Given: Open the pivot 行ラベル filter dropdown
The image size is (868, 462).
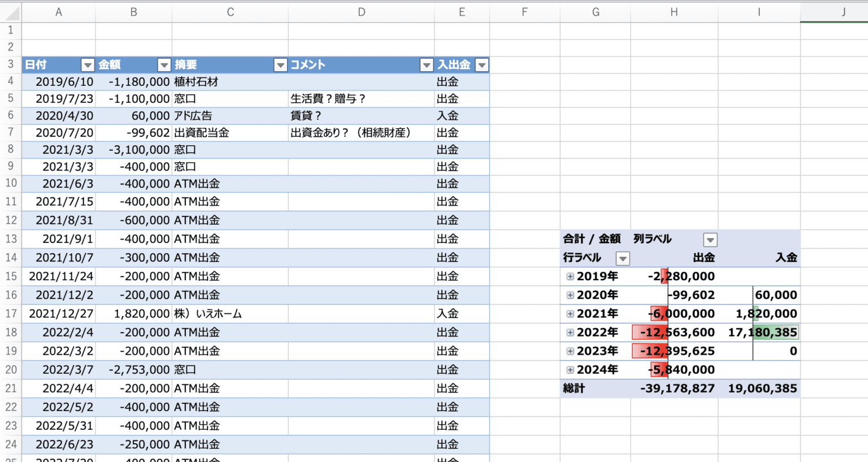Looking at the screenshot, I should click(x=623, y=259).
